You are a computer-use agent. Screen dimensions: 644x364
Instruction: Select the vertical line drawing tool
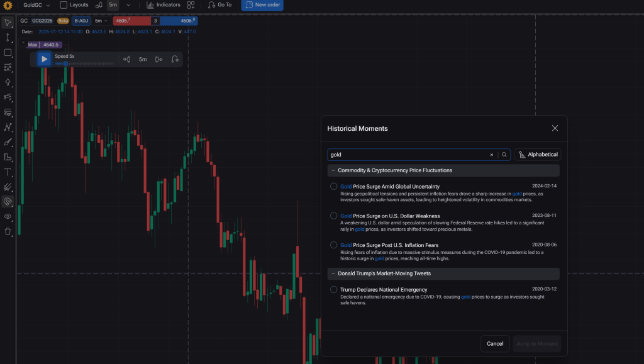tap(8, 37)
